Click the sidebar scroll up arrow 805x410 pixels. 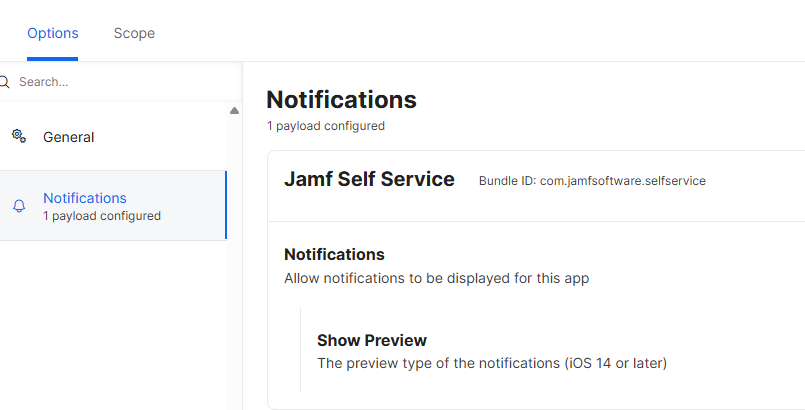[234, 110]
